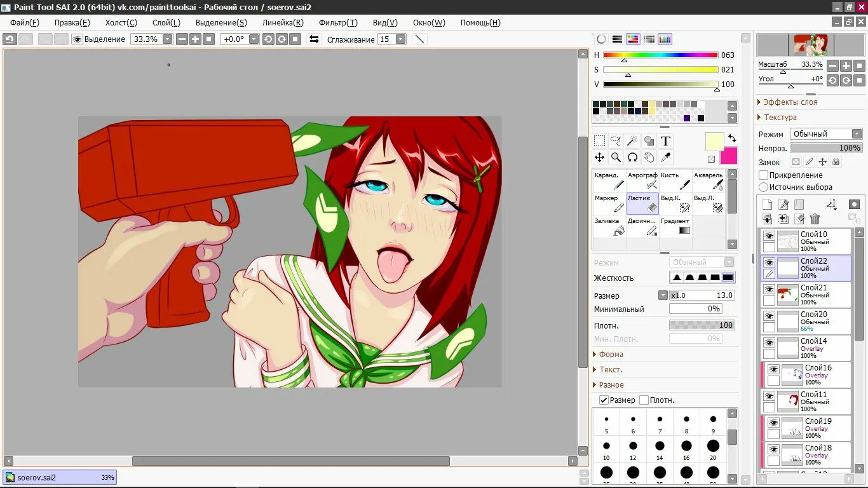Image resolution: width=868 pixels, height=488 pixels.
Task: Swap foreground and background colors
Action: (732, 139)
